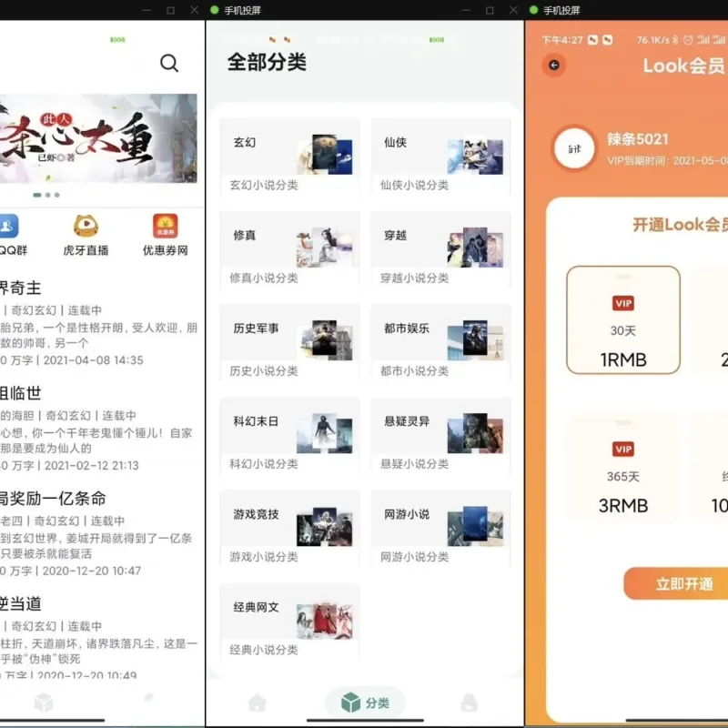The image size is (728, 728).
Task: Open the novel ending 界奇主
Action: point(20,288)
